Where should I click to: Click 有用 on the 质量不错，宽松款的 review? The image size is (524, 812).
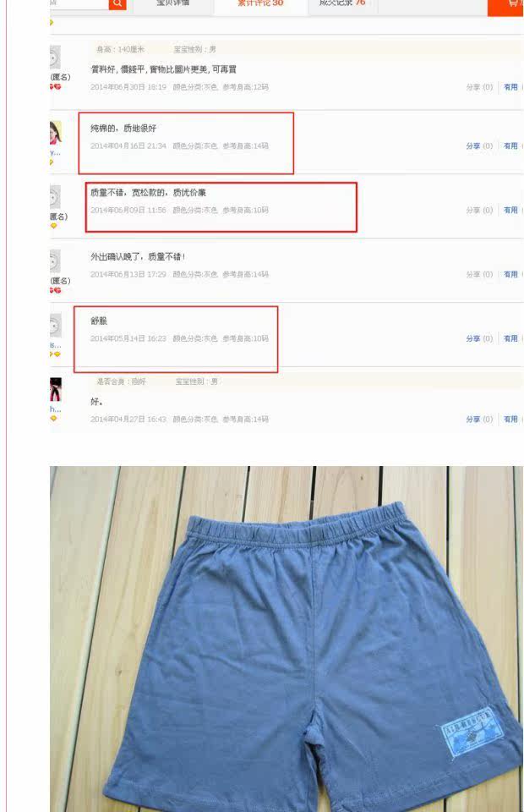510,211
